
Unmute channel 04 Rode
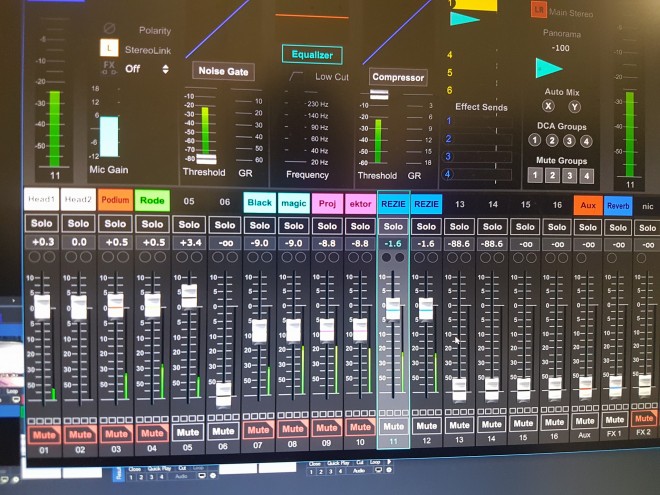(152, 433)
